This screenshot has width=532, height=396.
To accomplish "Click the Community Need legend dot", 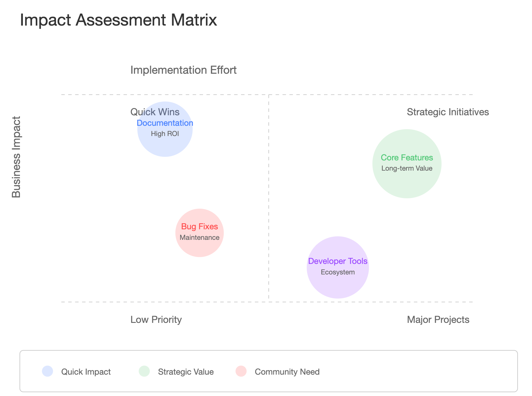I will point(241,371).
